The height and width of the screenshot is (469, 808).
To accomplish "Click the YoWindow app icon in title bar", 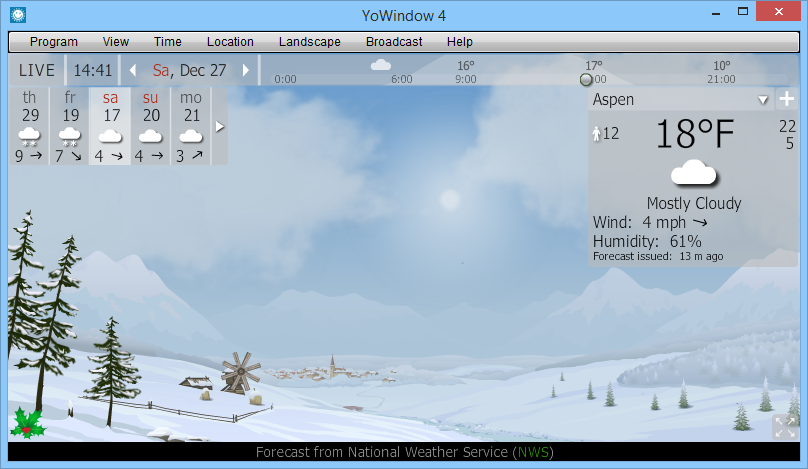I will click(17, 14).
